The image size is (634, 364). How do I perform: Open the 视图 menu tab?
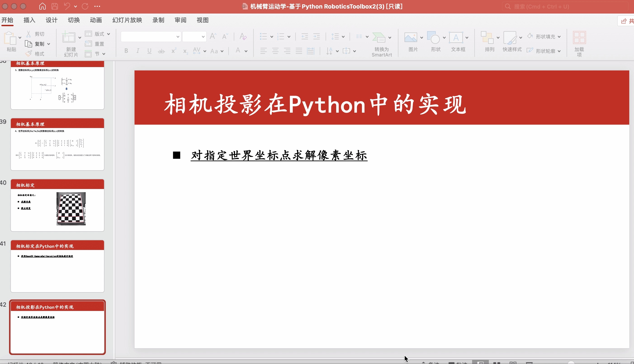click(202, 20)
